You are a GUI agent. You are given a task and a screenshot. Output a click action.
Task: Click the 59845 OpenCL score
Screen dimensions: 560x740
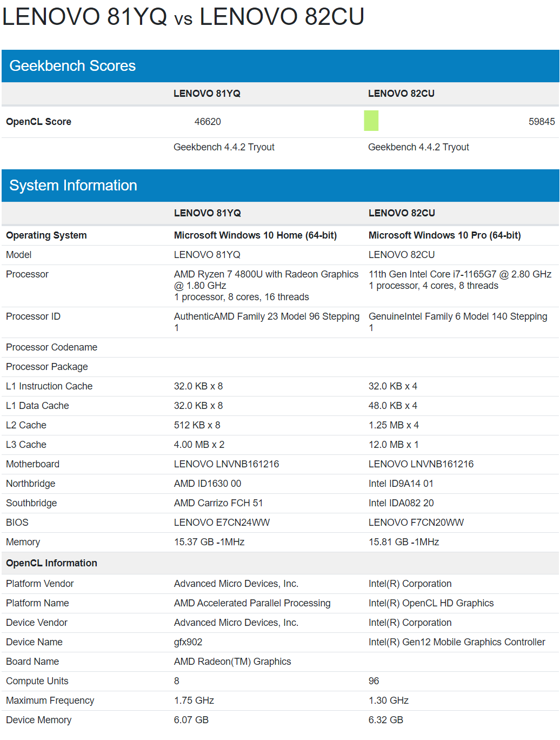coord(542,122)
